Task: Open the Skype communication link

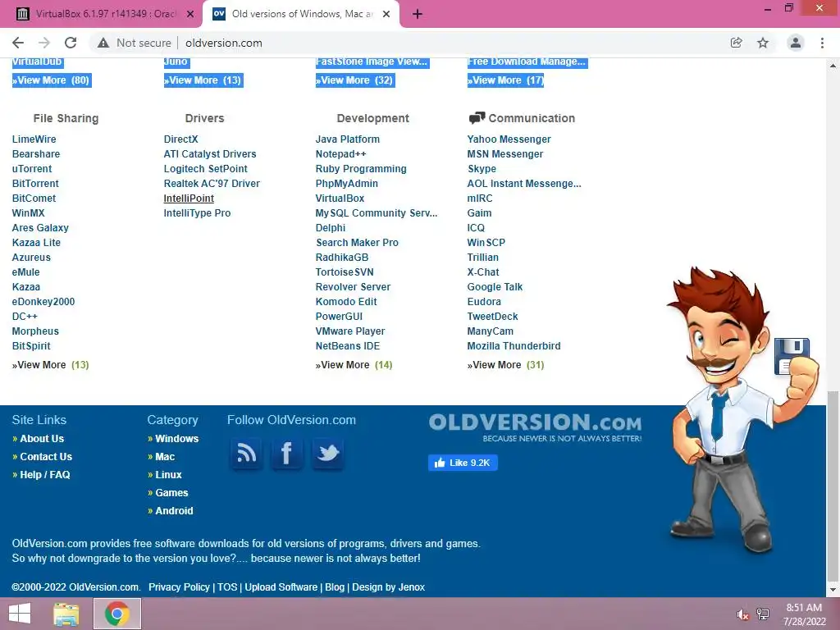Action: click(482, 169)
